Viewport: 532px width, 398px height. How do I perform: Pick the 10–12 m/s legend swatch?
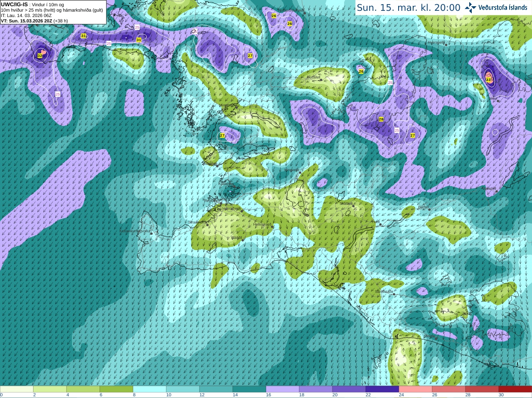click(183, 389)
